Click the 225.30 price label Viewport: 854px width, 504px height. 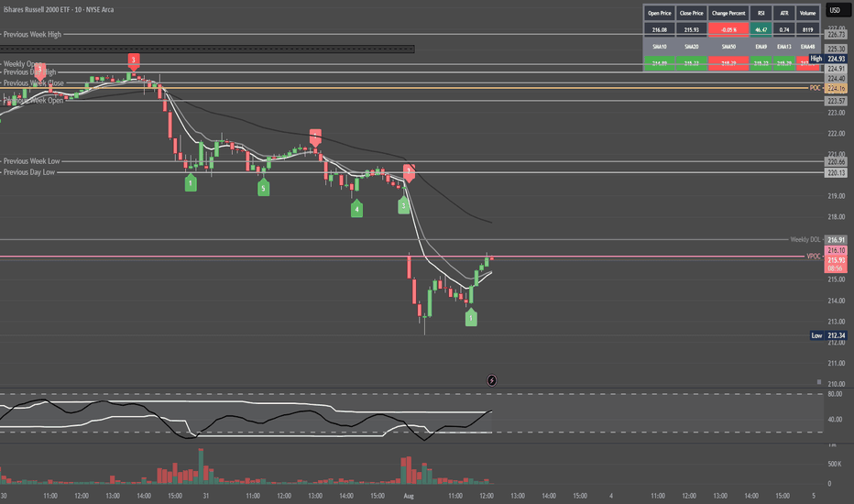click(836, 49)
